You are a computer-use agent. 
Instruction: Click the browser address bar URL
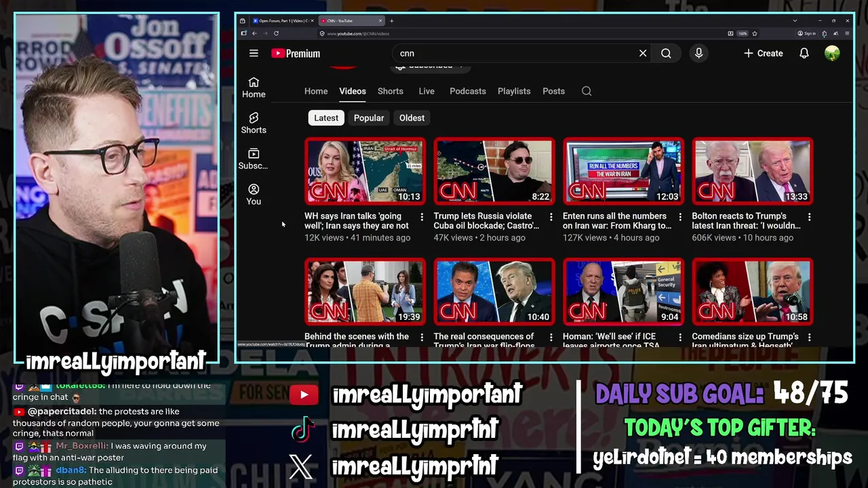(358, 33)
